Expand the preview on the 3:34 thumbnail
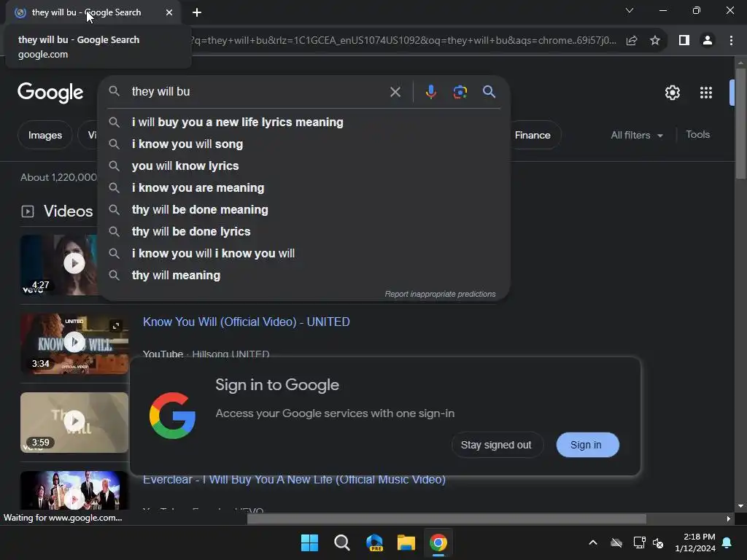The height and width of the screenshot is (560, 747). (x=115, y=326)
